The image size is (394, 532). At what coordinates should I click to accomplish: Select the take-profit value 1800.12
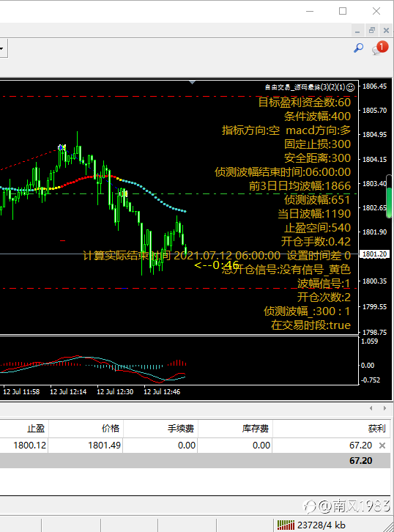coord(29,445)
